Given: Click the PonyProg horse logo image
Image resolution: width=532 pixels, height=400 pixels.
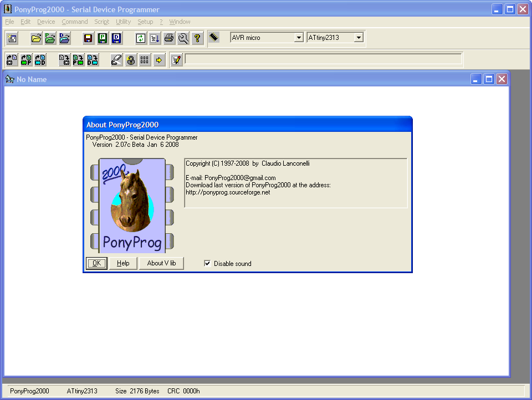Looking at the screenshot, I should [x=132, y=206].
